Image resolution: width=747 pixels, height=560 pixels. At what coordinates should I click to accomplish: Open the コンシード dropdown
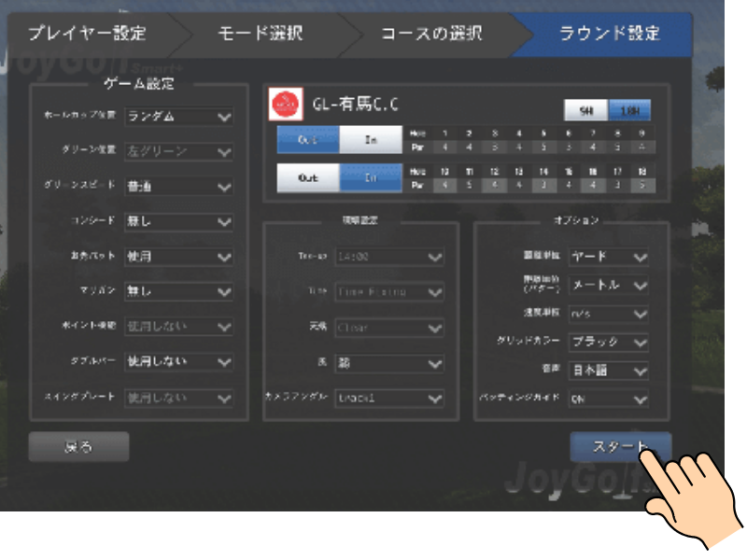pos(178,221)
